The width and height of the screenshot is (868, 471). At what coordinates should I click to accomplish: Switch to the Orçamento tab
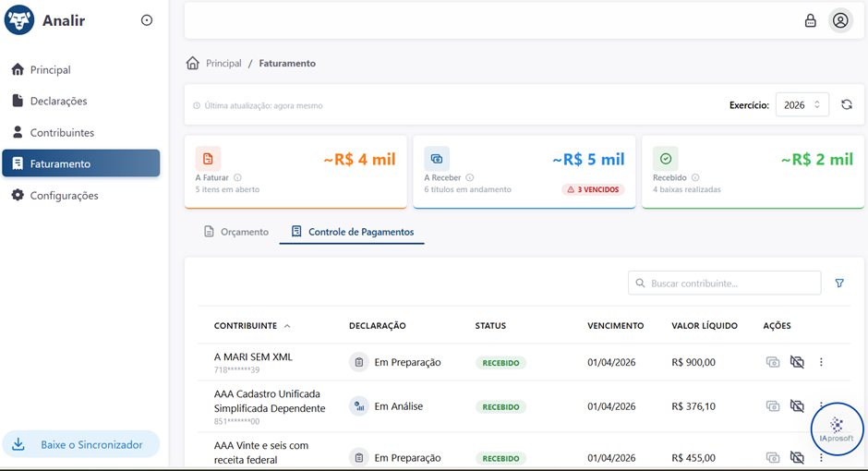point(236,232)
